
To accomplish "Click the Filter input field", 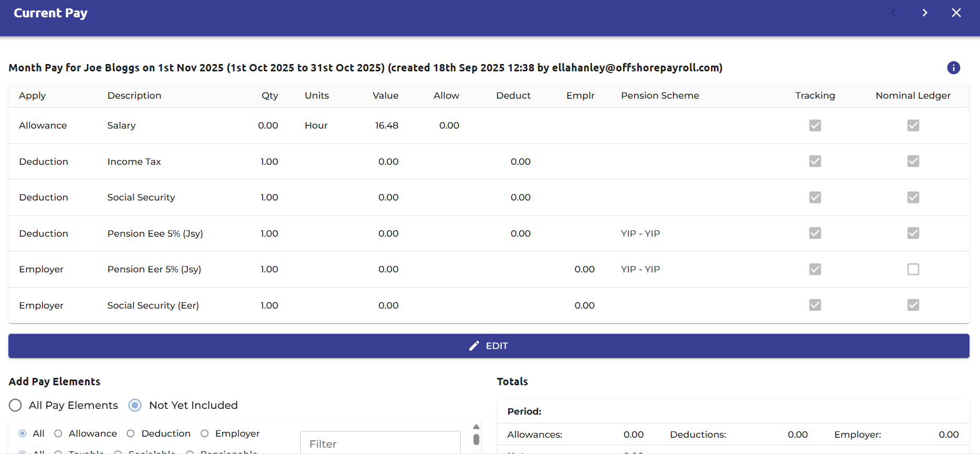I will coord(381,443).
